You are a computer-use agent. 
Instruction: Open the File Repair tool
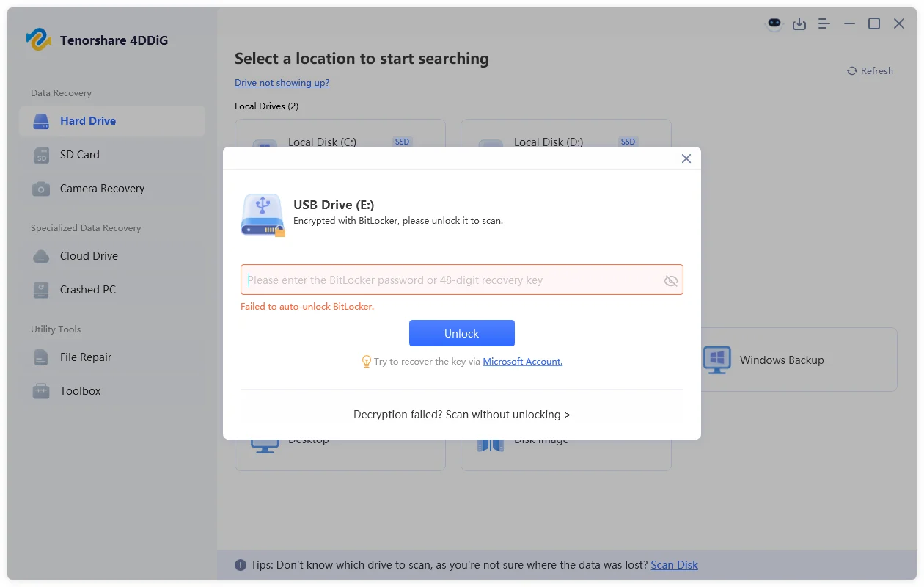pyautogui.click(x=84, y=357)
